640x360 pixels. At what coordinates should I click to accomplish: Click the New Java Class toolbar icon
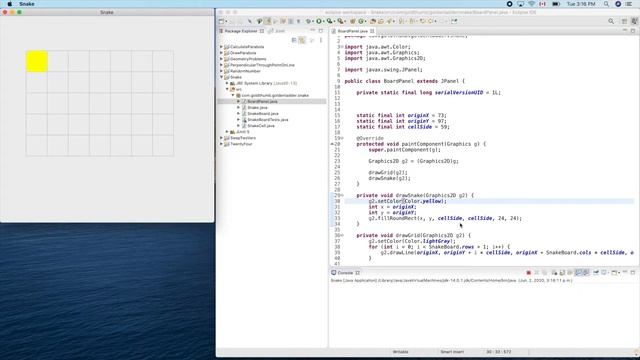pyautogui.click(x=361, y=21)
